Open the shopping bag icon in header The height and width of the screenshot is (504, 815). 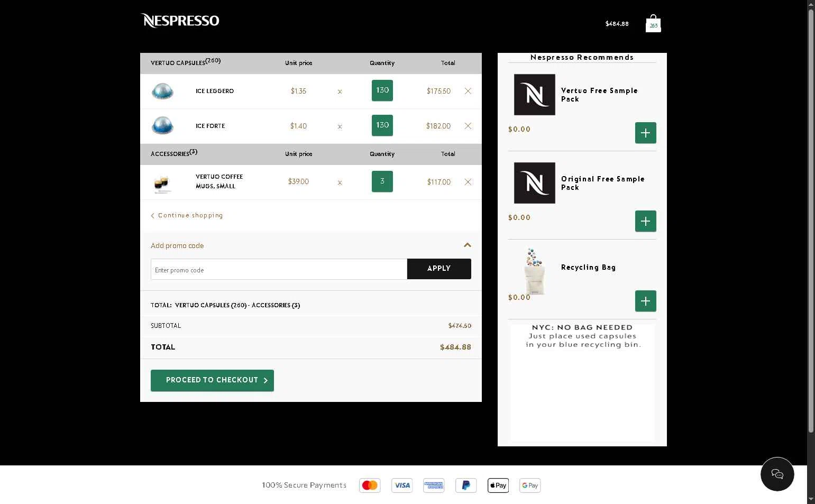[x=653, y=23]
